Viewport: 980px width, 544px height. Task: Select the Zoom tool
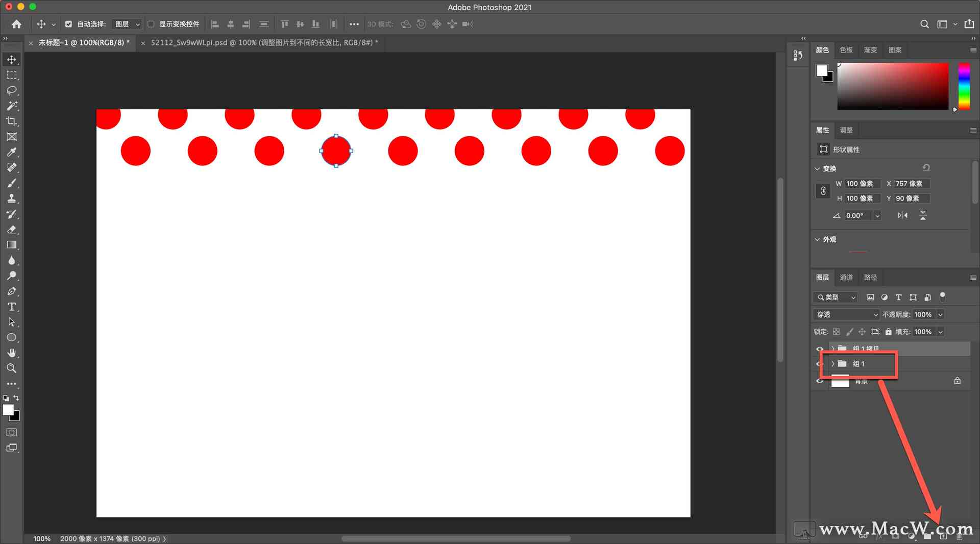(12, 368)
